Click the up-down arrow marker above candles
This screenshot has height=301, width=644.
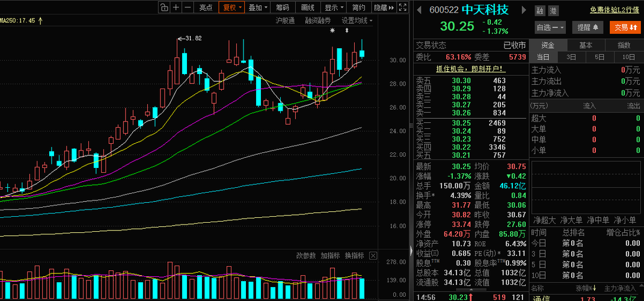point(346,31)
